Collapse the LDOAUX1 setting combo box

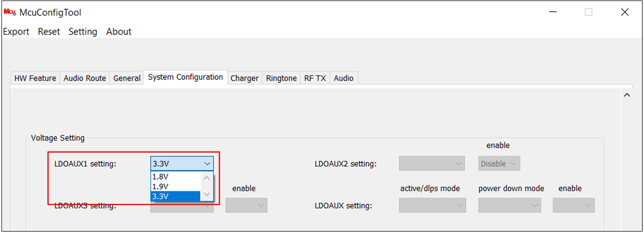click(207, 164)
